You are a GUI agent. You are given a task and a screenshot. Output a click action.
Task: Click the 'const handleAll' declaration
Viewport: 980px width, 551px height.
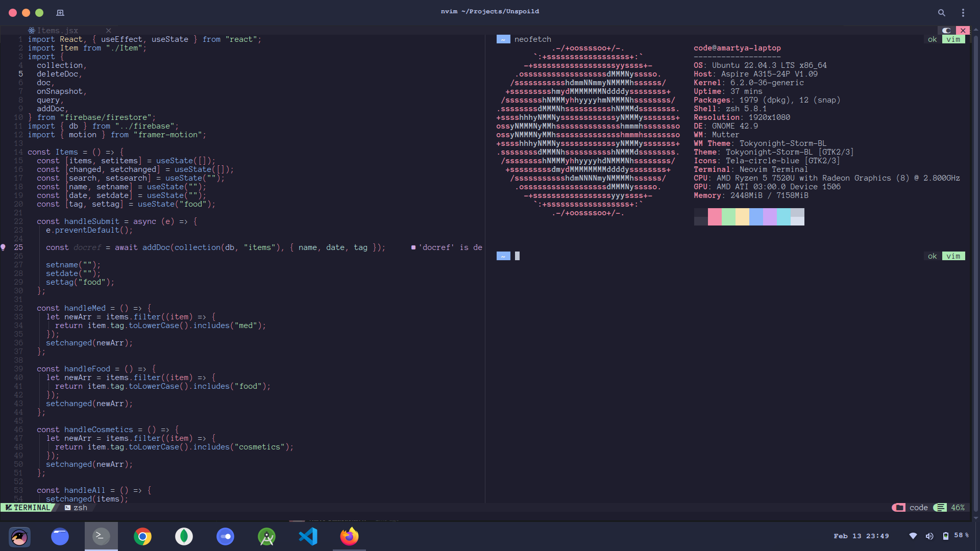(x=94, y=490)
